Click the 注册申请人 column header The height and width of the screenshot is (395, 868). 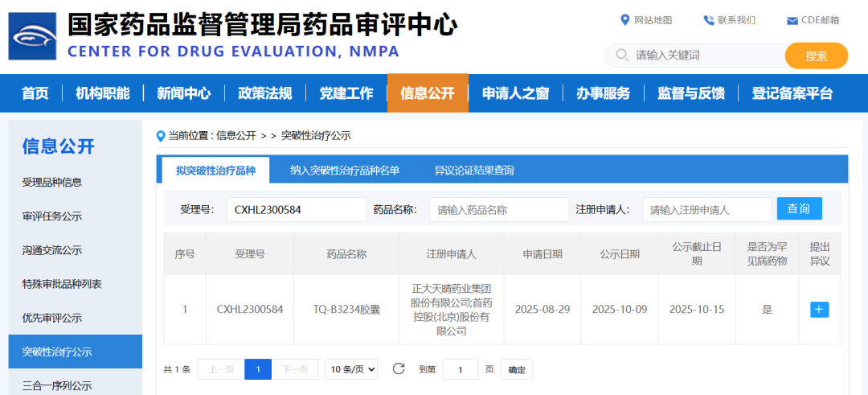click(451, 253)
